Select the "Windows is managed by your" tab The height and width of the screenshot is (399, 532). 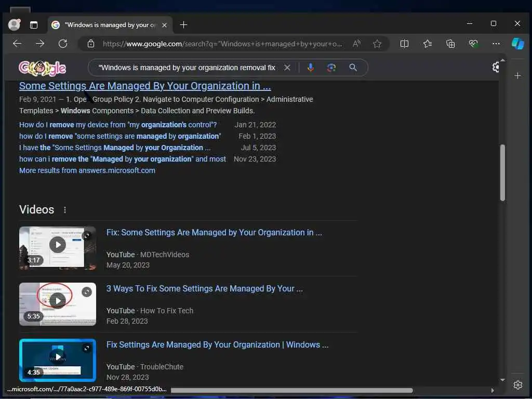(110, 25)
